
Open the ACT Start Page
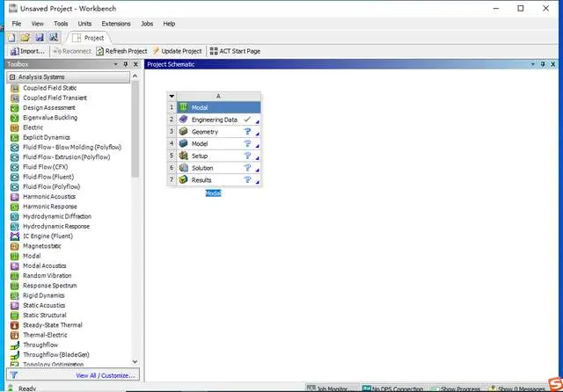[x=235, y=51]
